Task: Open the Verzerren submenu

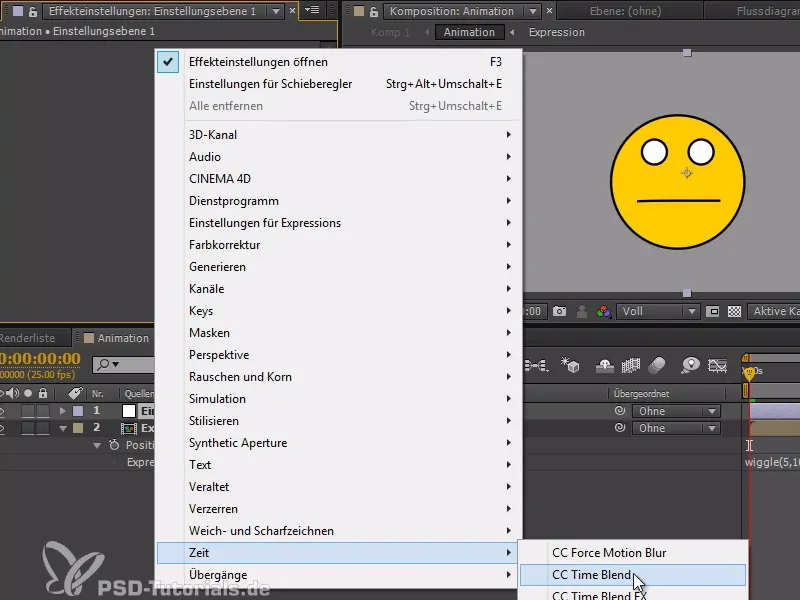Action: click(x=339, y=509)
